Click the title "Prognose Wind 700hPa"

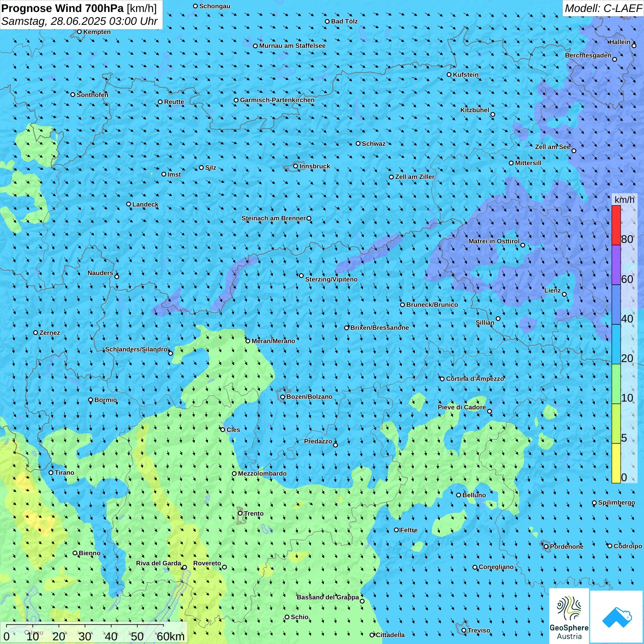click(63, 8)
